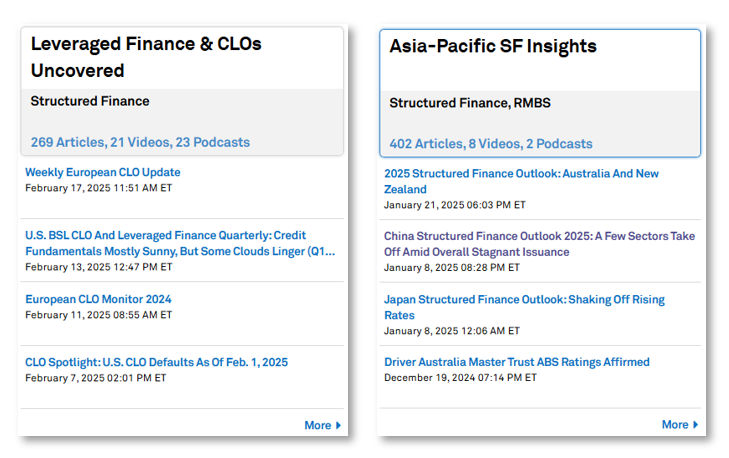The width and height of the screenshot is (729, 458).
Task: Click January 21, 2025 date under Australia Outlook
Action: [455, 205]
